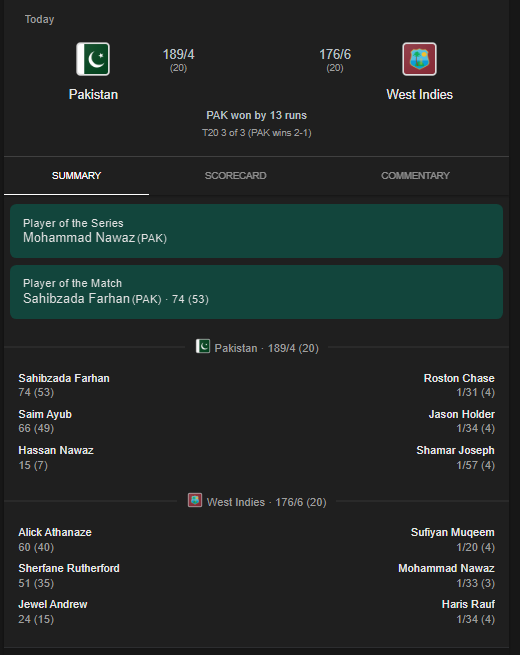Click the Pakistan team name at top
Screen dimensions: 520x655
tap(93, 94)
